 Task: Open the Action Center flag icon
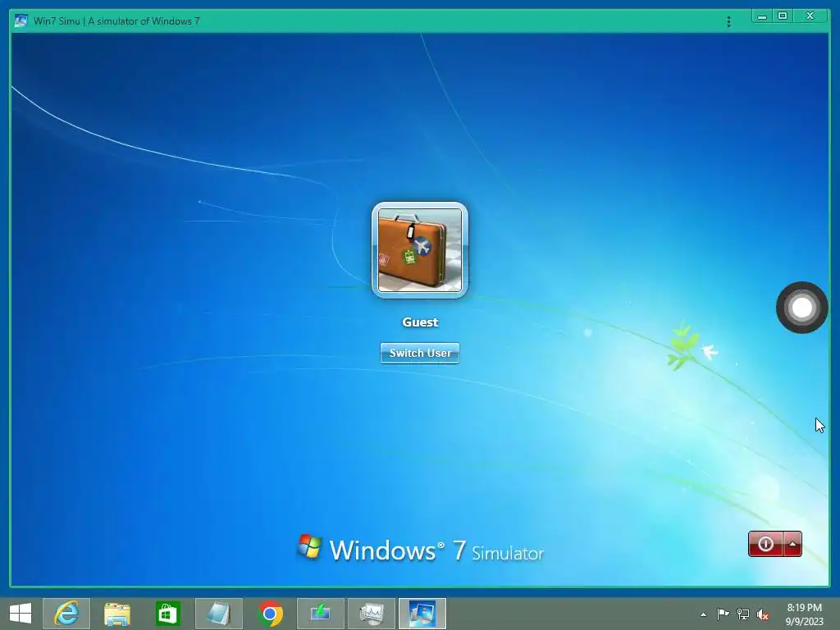click(x=723, y=614)
